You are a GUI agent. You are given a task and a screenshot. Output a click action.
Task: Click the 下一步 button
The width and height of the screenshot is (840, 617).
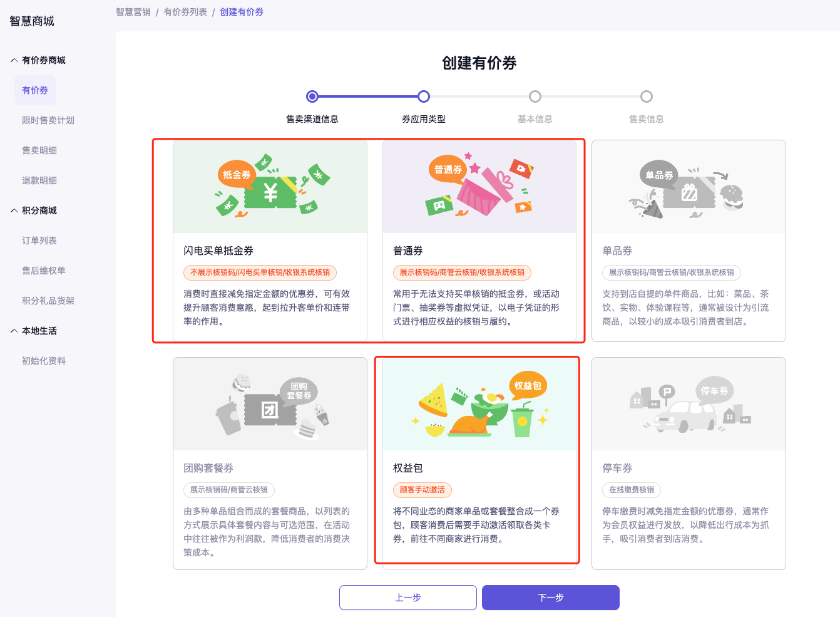(x=550, y=598)
